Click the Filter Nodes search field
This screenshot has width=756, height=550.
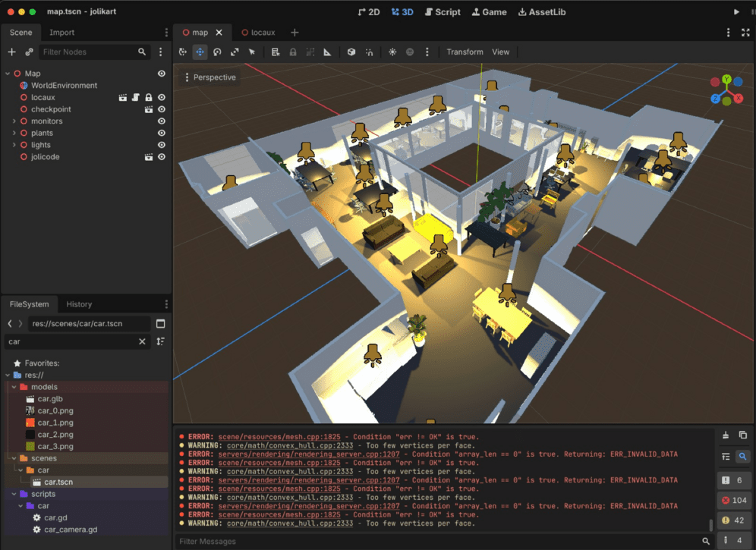click(94, 52)
